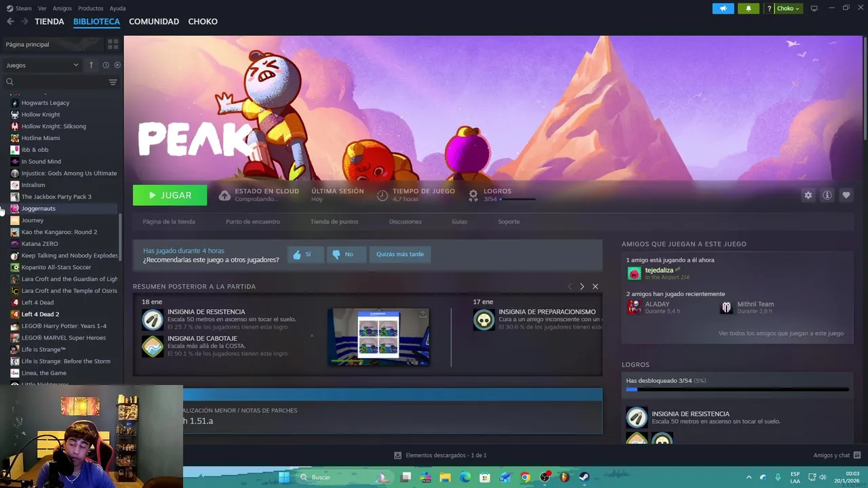Open the Punto de encuentro tab
Image resolution: width=868 pixels, height=488 pixels.
[x=253, y=222]
